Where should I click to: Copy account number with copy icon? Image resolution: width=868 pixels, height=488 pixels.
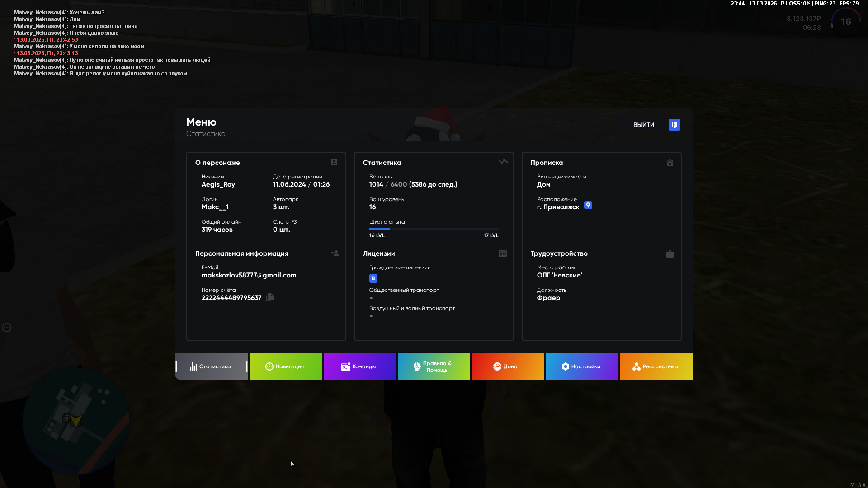pyautogui.click(x=270, y=297)
